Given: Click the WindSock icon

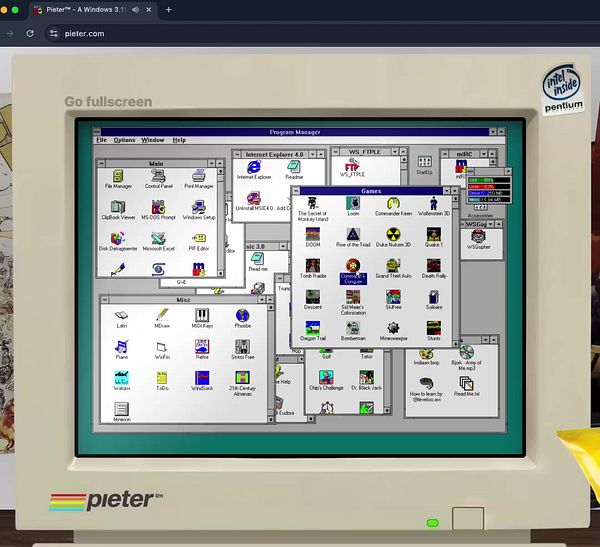Looking at the screenshot, I should point(202,381).
